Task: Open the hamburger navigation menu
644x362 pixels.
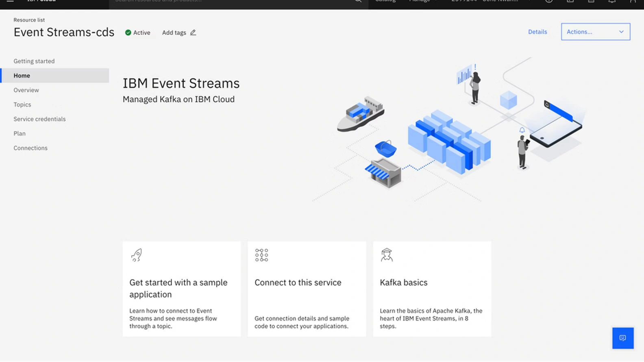Action: 10,1
